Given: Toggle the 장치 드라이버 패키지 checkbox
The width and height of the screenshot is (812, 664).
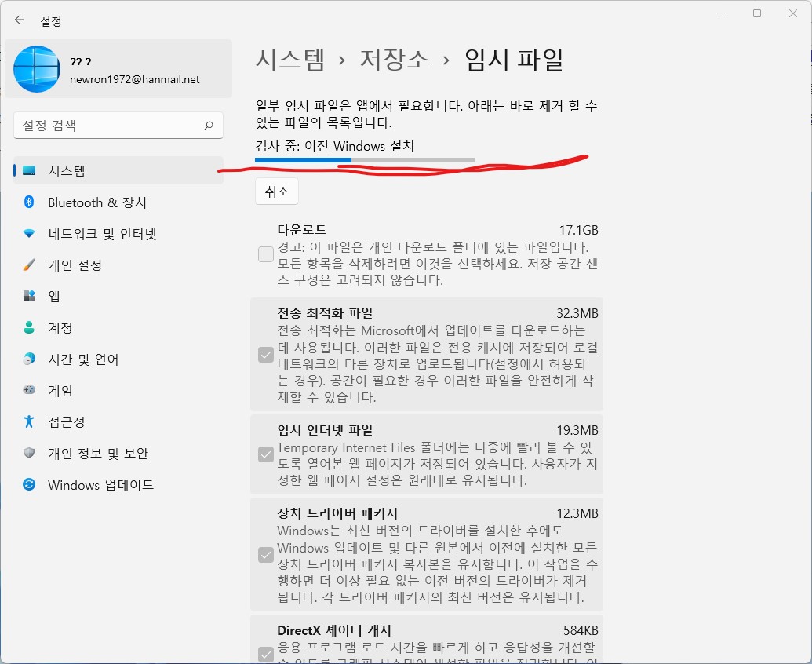Looking at the screenshot, I should 266,555.
